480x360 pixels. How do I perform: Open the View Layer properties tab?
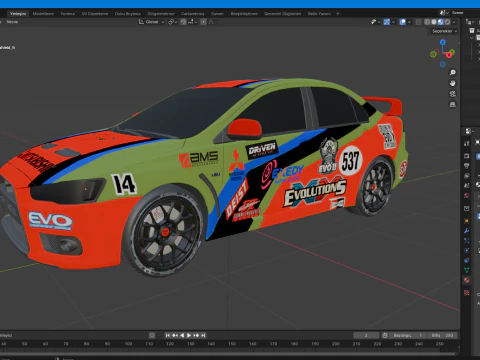[467, 175]
